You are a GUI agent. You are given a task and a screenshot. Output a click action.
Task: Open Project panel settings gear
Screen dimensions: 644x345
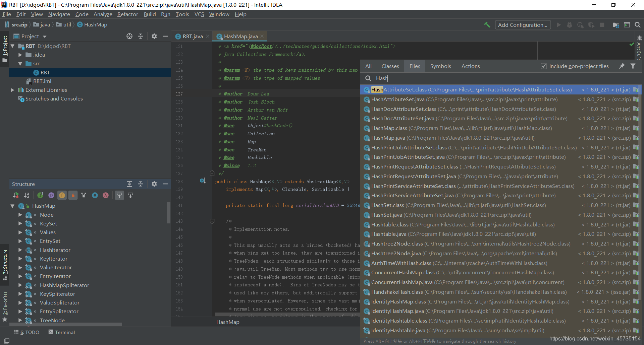[x=154, y=36]
